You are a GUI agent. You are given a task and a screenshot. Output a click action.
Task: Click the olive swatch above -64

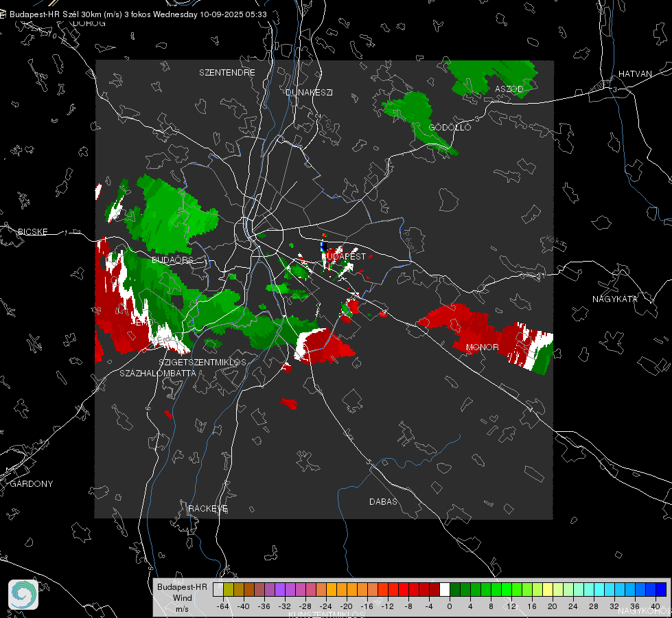pos(229,590)
